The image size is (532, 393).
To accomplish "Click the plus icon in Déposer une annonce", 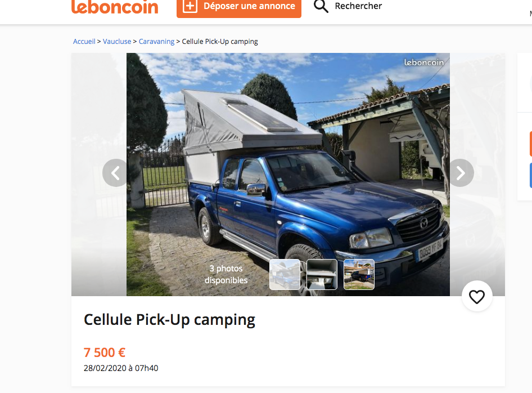I will [190, 6].
